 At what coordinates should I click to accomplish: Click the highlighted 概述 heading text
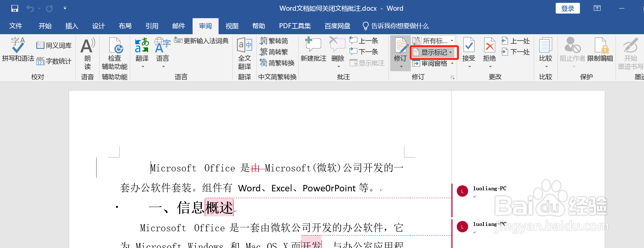(219, 207)
